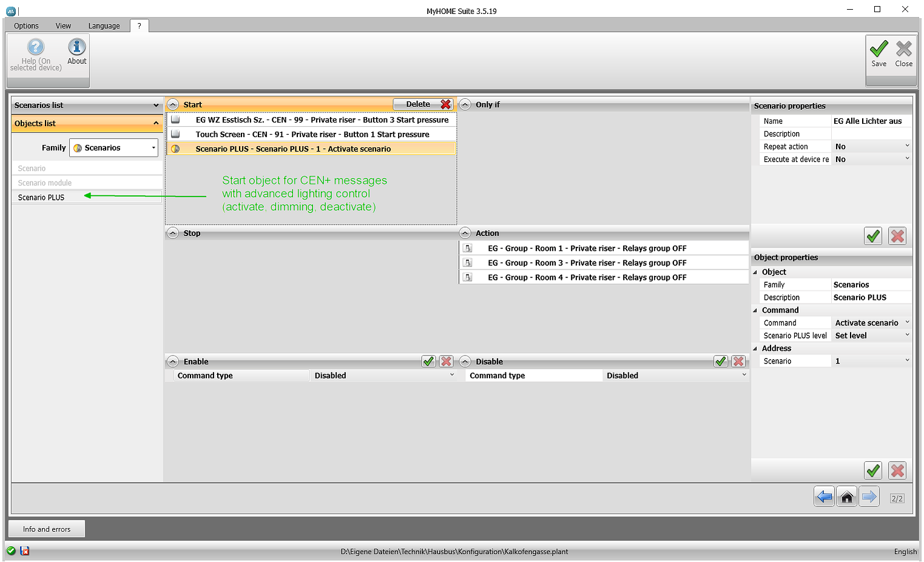Collapse the Enable section
924x562 pixels.
pos(173,361)
